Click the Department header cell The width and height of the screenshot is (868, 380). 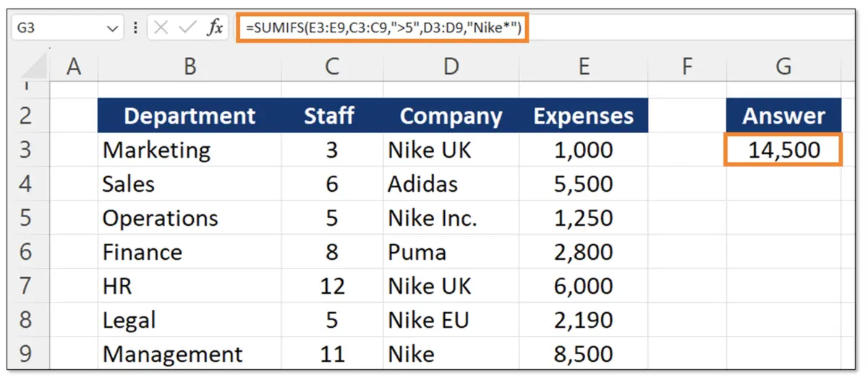(190, 116)
